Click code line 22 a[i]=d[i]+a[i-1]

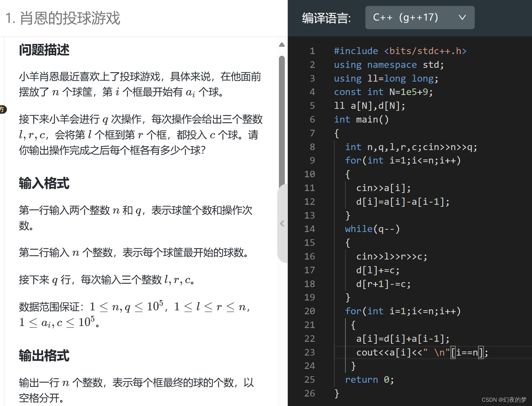pyautogui.click(x=403, y=339)
